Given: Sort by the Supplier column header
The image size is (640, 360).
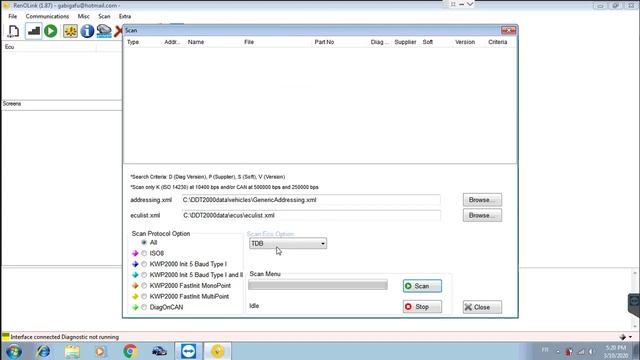Looking at the screenshot, I should tap(405, 42).
